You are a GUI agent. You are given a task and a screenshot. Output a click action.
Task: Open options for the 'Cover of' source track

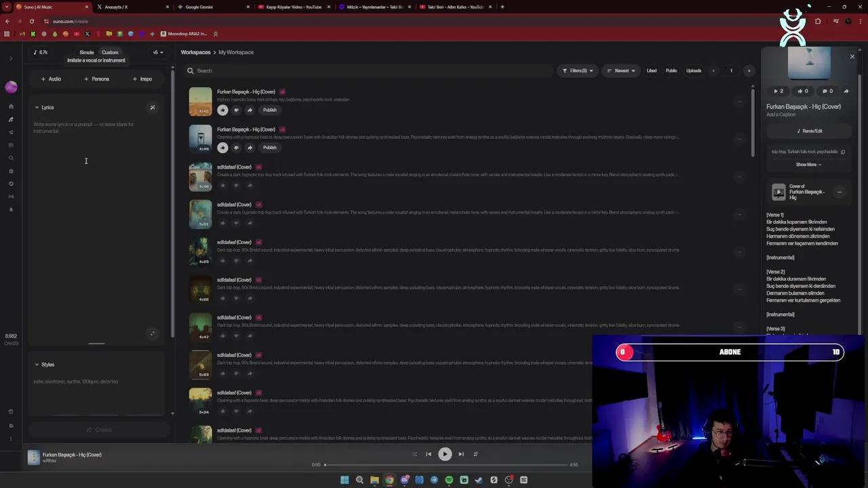[840, 192]
